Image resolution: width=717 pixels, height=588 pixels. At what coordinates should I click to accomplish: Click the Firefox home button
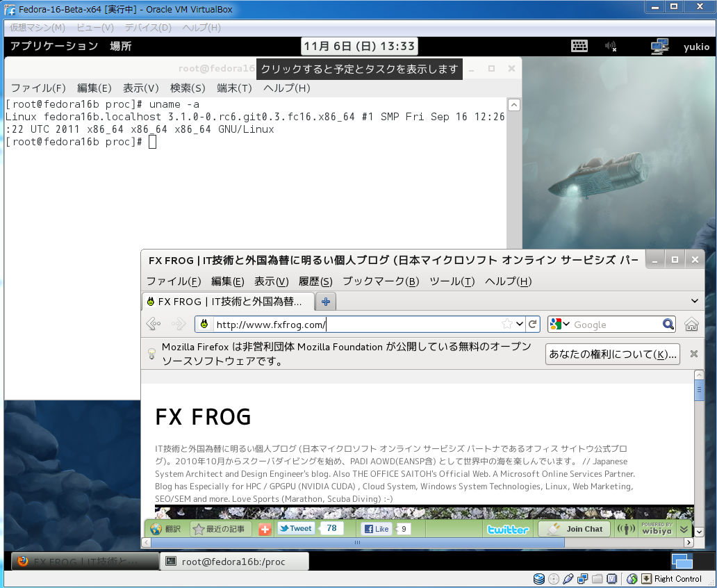(x=691, y=325)
